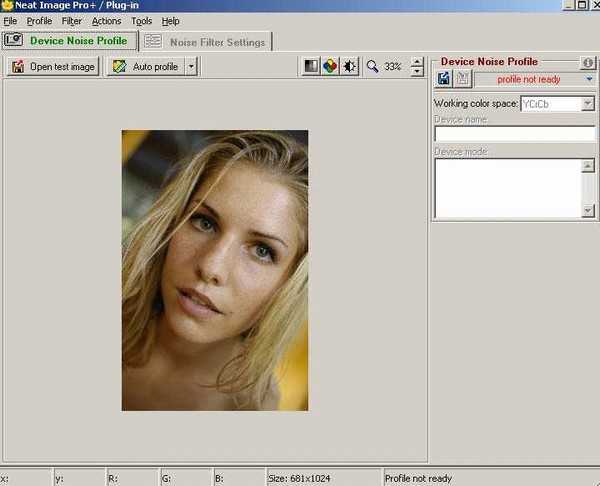Increase zoom with the up stepper arrow

click(x=417, y=62)
